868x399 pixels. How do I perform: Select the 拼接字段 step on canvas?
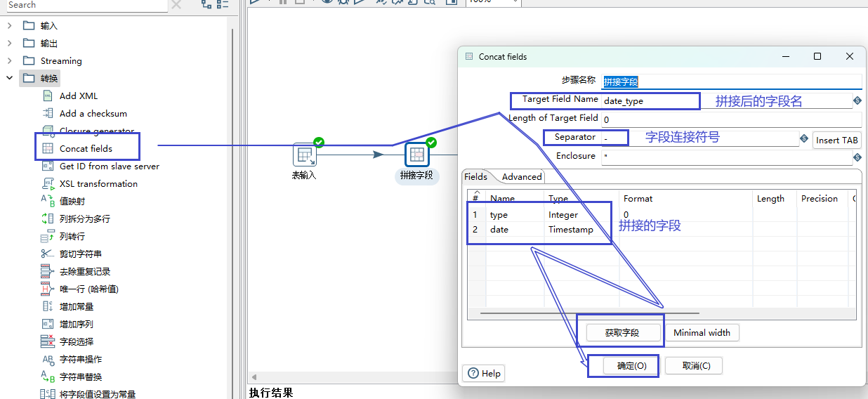[416, 155]
